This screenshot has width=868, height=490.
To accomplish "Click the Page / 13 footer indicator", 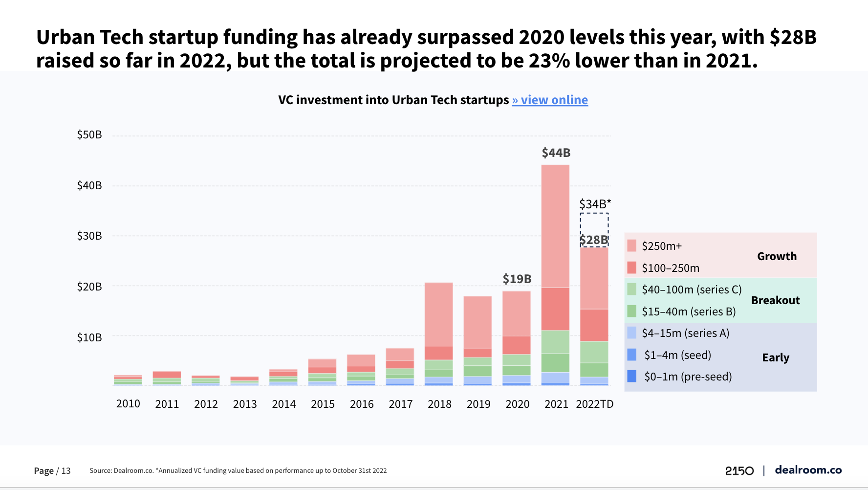I will tap(52, 470).
